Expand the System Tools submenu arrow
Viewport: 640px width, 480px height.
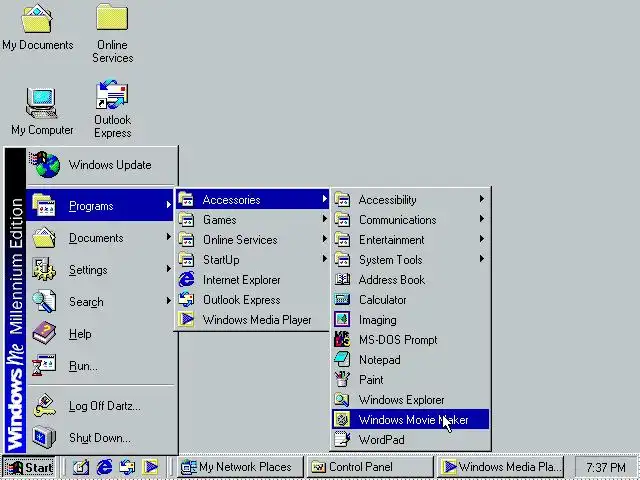tap(482, 259)
